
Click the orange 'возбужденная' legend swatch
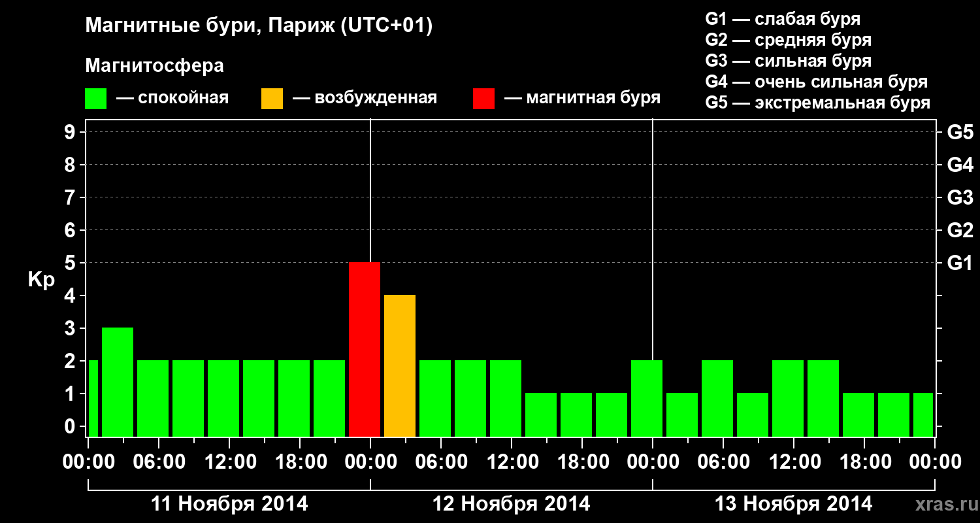click(272, 99)
